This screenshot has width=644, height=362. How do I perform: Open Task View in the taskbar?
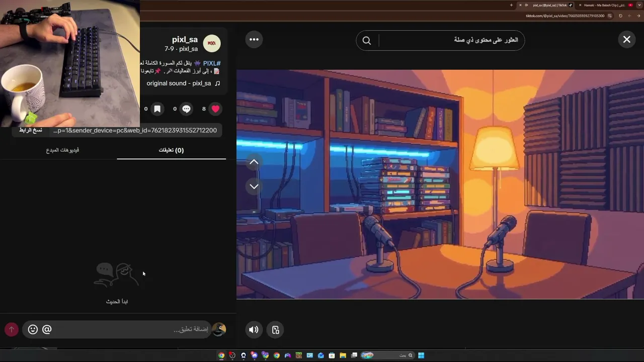click(x=354, y=355)
